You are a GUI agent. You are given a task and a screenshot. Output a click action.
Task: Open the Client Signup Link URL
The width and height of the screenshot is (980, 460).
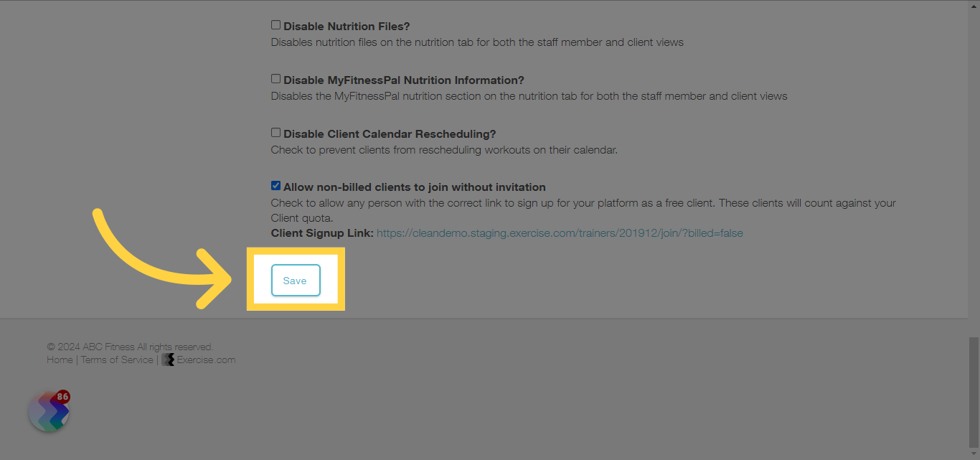pyautogui.click(x=560, y=233)
